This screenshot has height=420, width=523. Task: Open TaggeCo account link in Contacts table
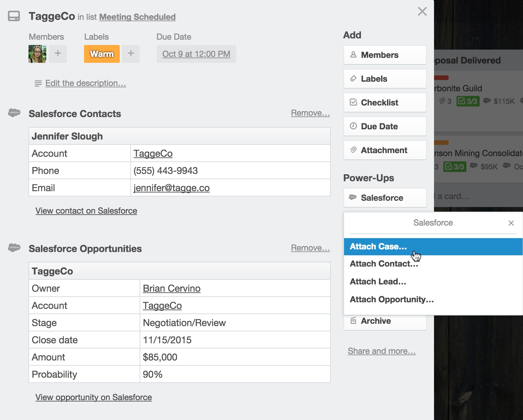(x=153, y=153)
